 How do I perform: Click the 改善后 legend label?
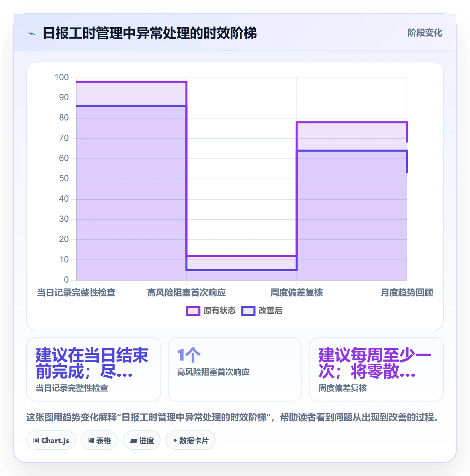(270, 311)
